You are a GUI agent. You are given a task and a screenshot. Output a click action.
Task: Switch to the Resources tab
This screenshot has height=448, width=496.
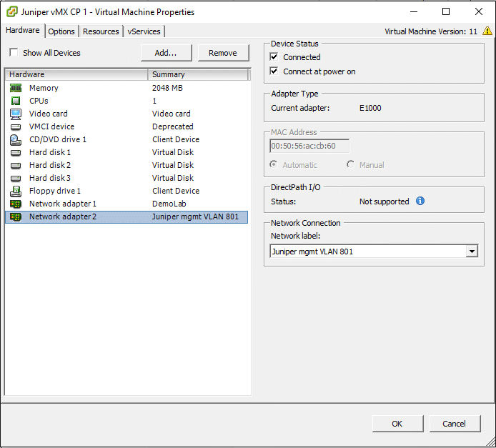pyautogui.click(x=101, y=31)
